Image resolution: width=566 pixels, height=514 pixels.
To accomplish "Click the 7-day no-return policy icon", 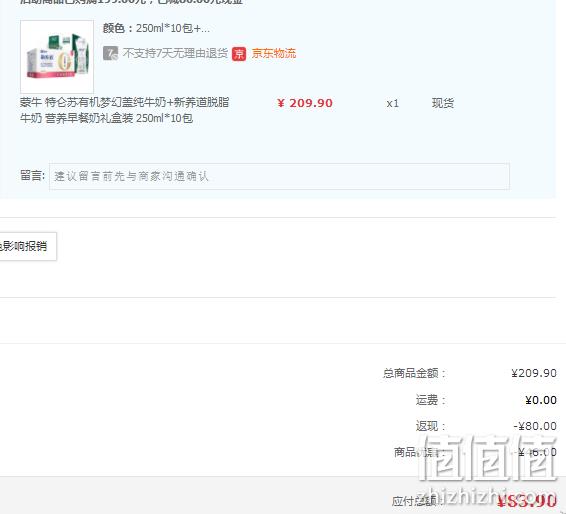I will [x=110, y=53].
